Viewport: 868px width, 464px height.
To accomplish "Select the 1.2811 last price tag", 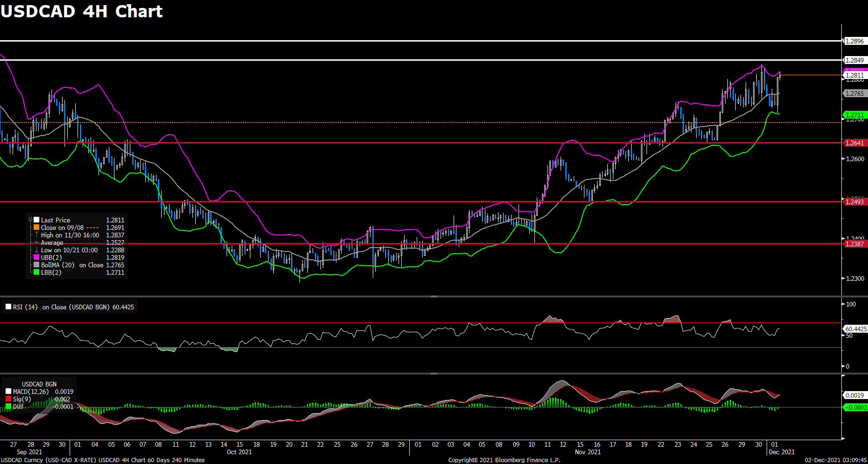I will point(855,75).
